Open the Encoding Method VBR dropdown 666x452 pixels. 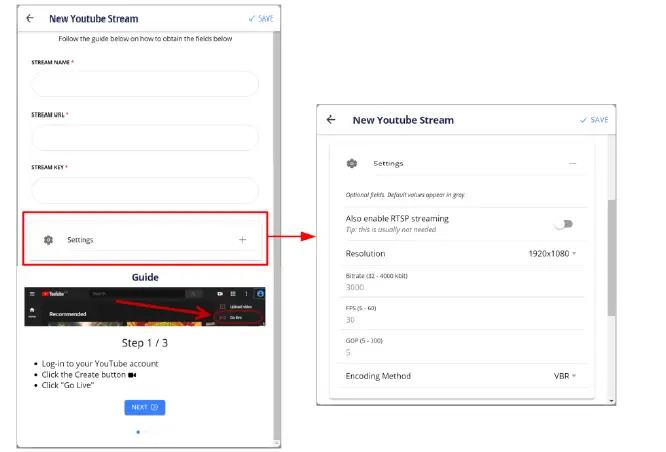point(564,376)
